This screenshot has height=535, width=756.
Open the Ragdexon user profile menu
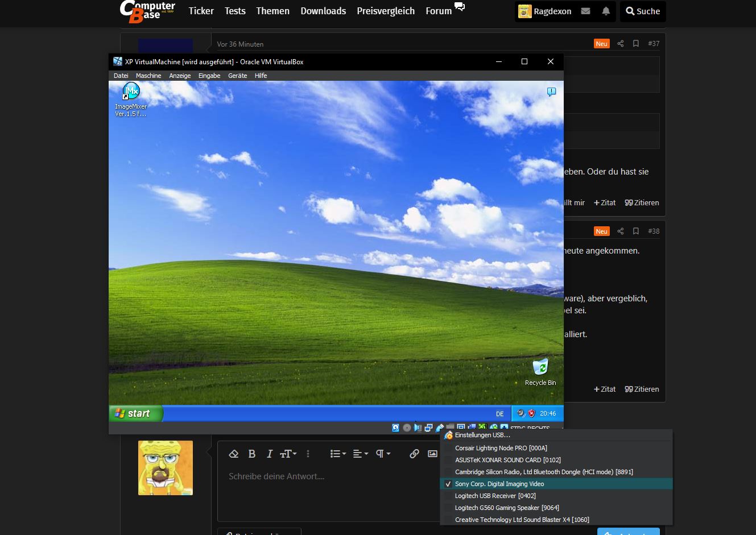tap(545, 11)
